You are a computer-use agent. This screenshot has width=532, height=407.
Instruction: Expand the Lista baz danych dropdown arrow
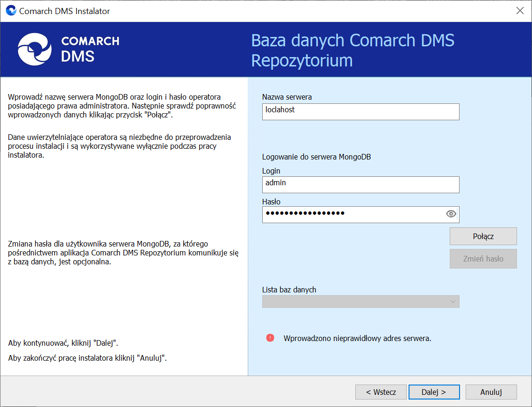453,301
